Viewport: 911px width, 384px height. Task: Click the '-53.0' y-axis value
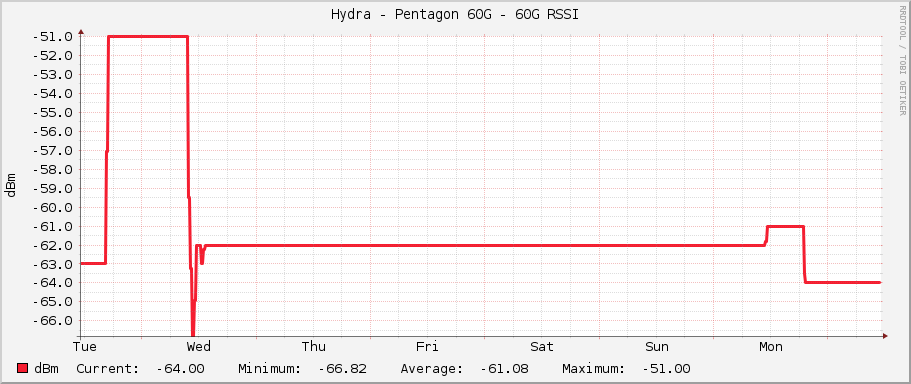click(x=52, y=74)
